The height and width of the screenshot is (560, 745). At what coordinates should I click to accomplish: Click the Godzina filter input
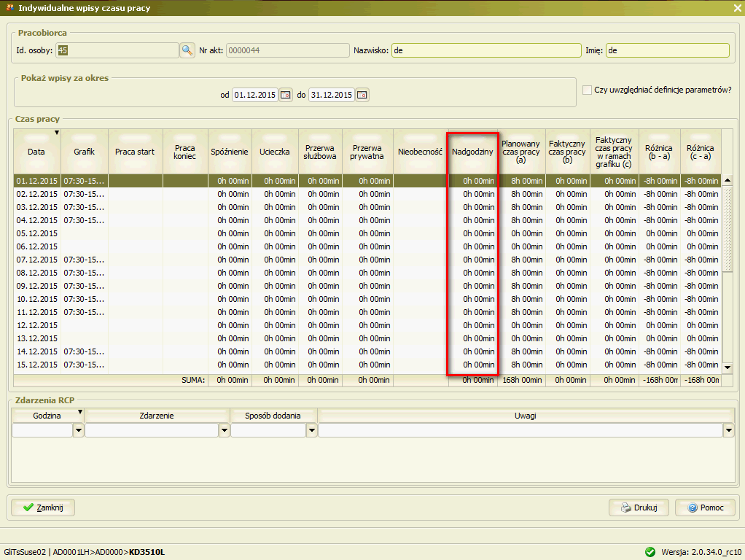click(43, 431)
